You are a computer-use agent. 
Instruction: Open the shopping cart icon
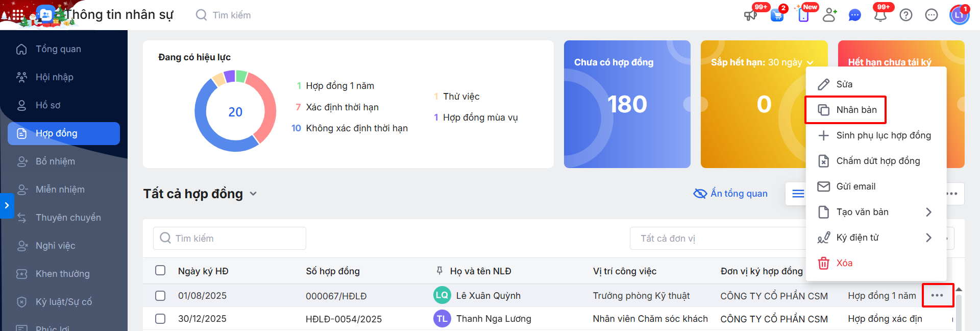[x=777, y=15]
